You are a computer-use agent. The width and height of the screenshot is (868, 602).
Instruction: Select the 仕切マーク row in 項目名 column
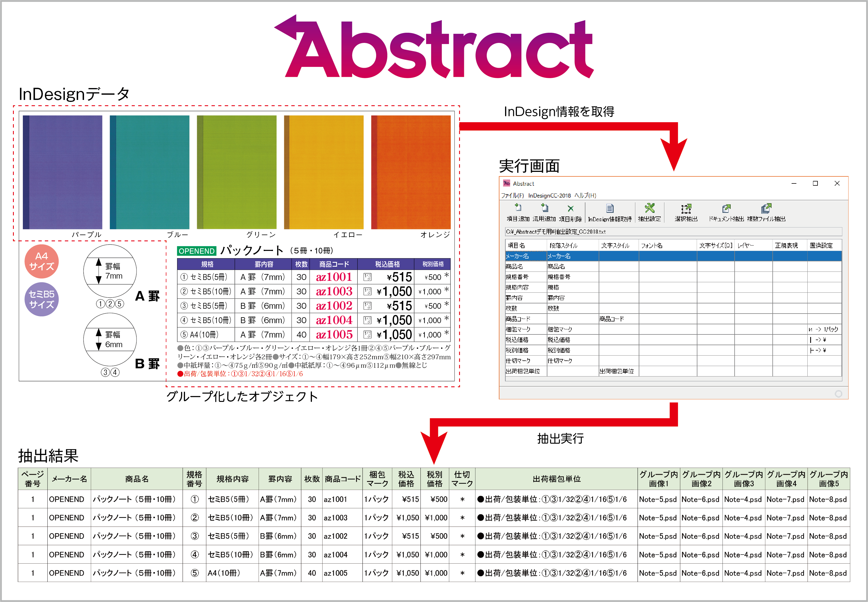point(526,361)
